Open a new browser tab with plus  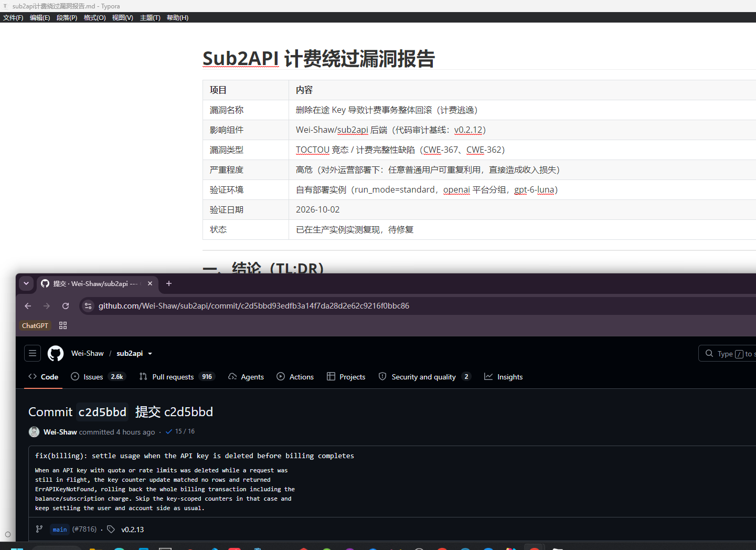coord(169,283)
